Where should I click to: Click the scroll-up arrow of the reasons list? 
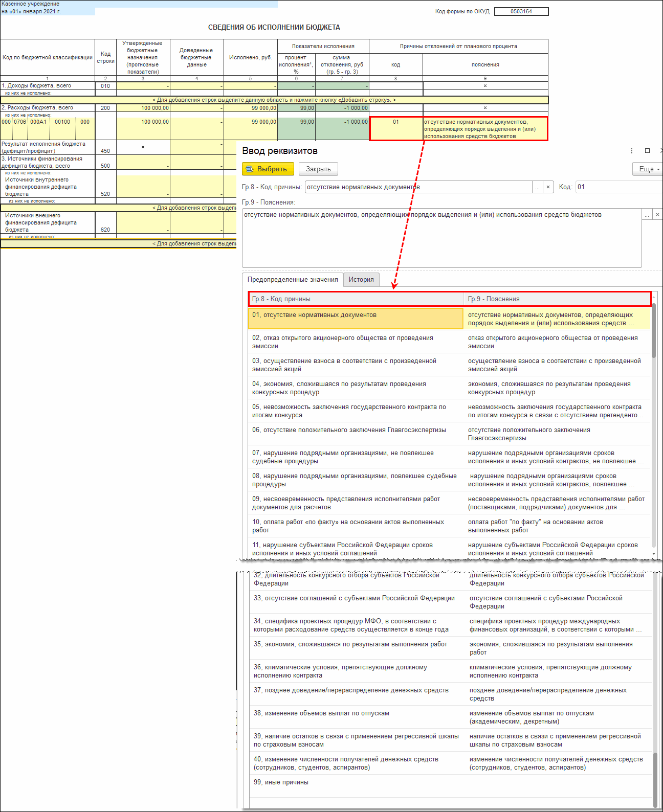pyautogui.click(x=654, y=297)
